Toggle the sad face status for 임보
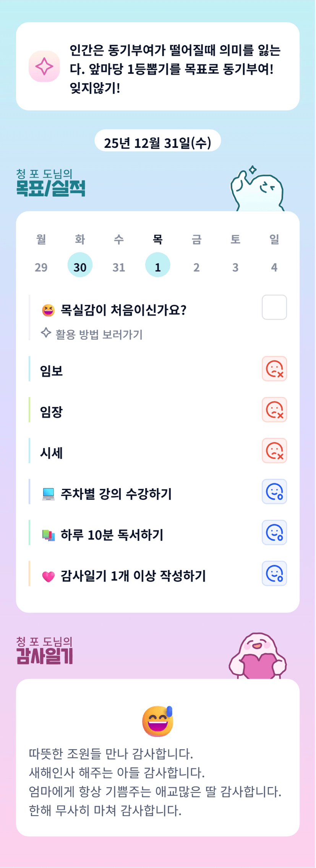The width and height of the screenshot is (316, 868). (274, 369)
